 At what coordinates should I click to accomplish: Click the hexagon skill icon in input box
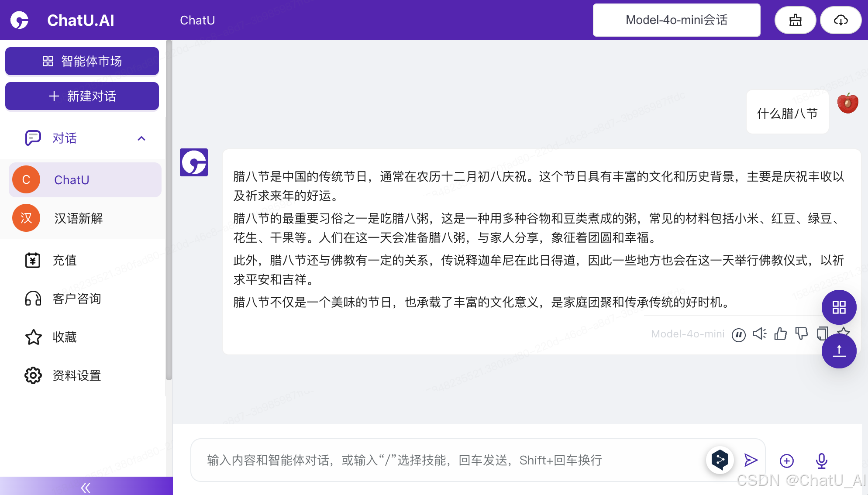tap(720, 460)
